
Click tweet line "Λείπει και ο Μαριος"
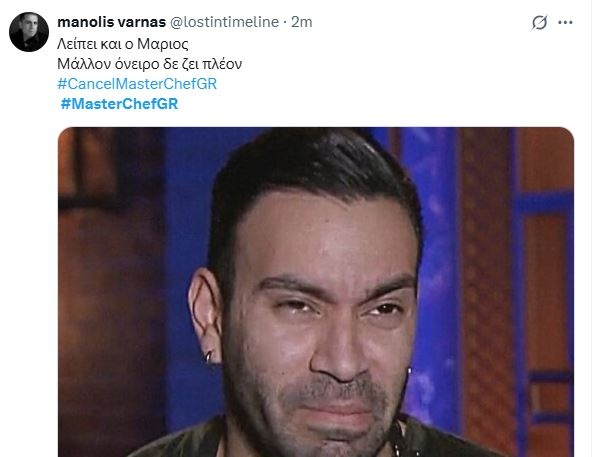coord(123,44)
